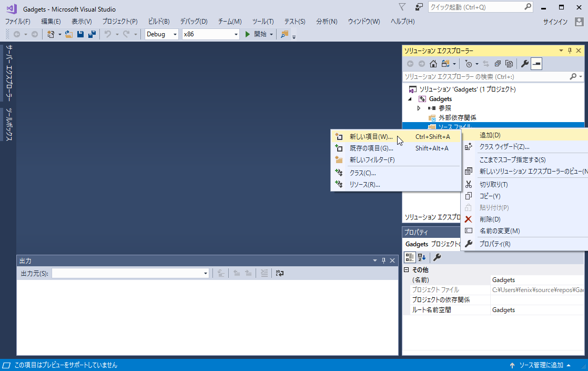This screenshot has height=371, width=588.
Task: Click the property pages wrench in Properties panel
Action: [x=437, y=257]
